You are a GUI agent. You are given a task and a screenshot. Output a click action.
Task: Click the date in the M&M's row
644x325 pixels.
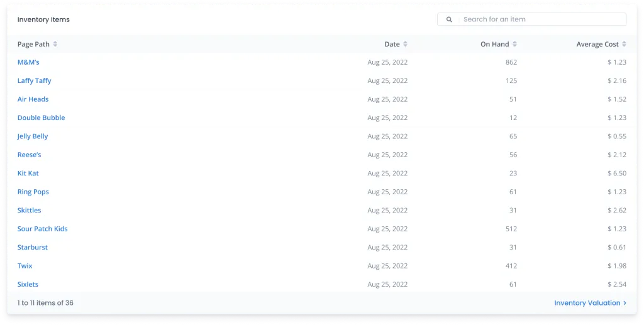tap(387, 62)
